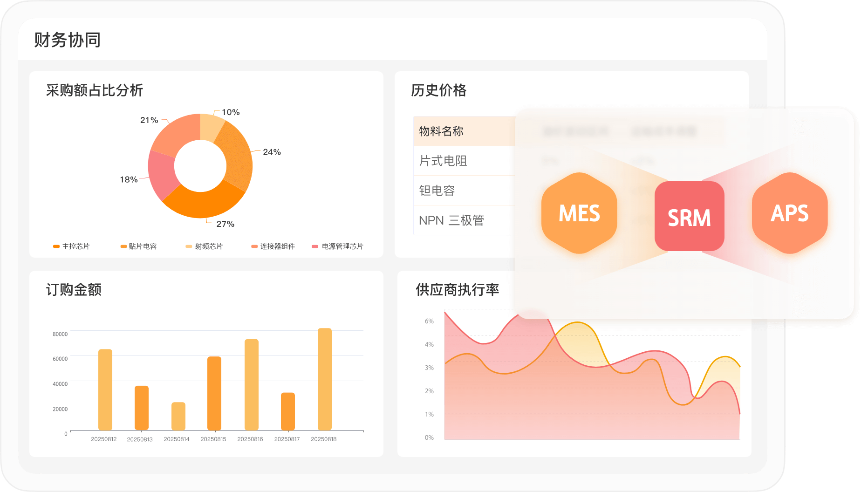Screen dimensions: 868x492
Task: Toggle 主控芯片 legend item
Action: coord(71,246)
